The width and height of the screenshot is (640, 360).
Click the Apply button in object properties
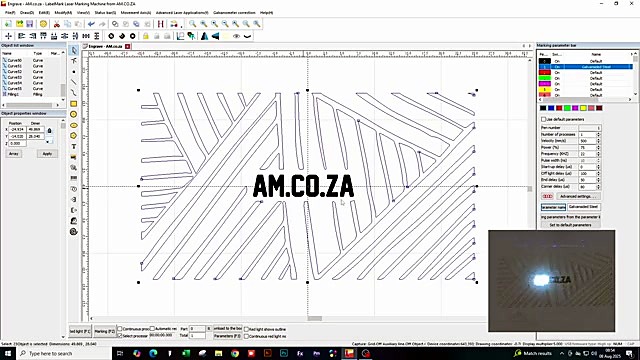(47, 154)
